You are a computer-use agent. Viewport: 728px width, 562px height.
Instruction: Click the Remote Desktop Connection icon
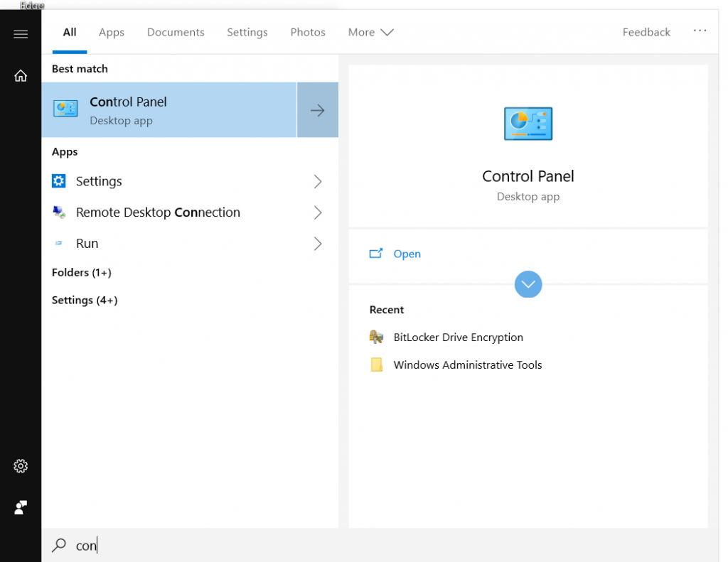[59, 212]
